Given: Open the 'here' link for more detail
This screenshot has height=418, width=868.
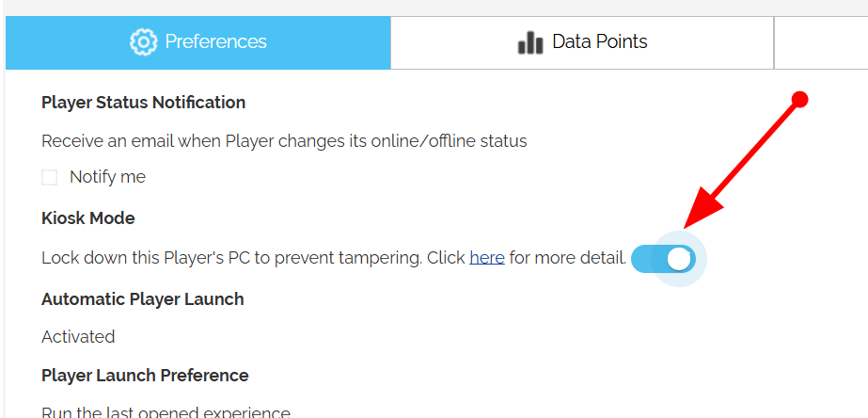Looking at the screenshot, I should (x=487, y=258).
